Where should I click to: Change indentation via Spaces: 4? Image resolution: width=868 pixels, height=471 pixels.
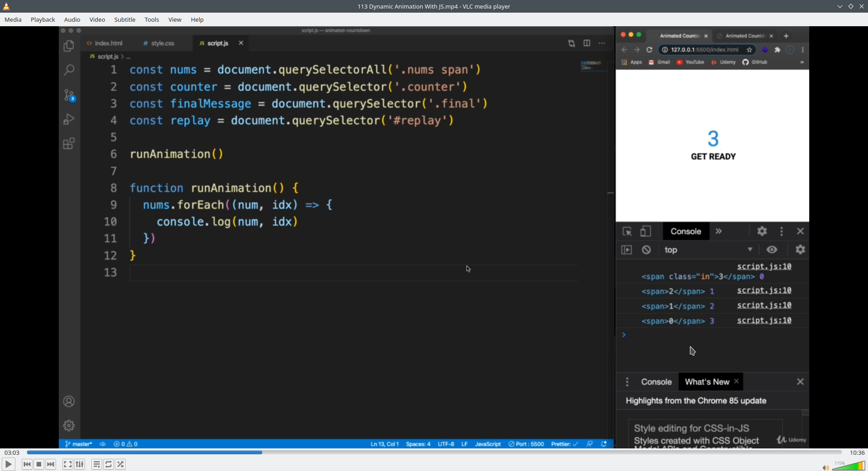coord(418,444)
